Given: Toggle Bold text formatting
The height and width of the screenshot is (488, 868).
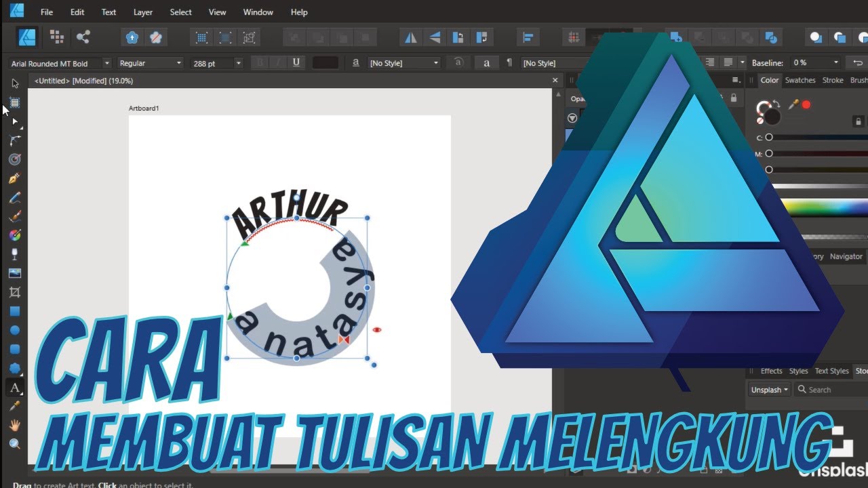Looking at the screenshot, I should (260, 62).
